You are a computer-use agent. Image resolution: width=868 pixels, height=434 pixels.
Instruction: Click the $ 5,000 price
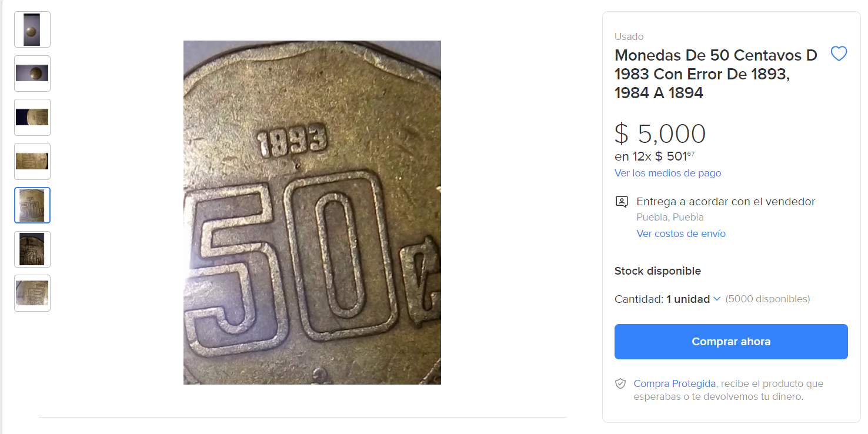[660, 134]
